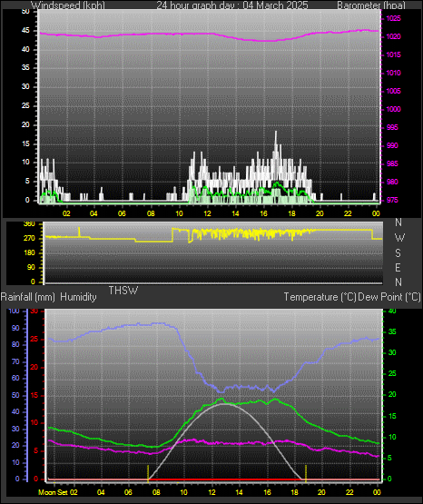
Task: Select the 990 barometer axis label
Action: pos(392,145)
